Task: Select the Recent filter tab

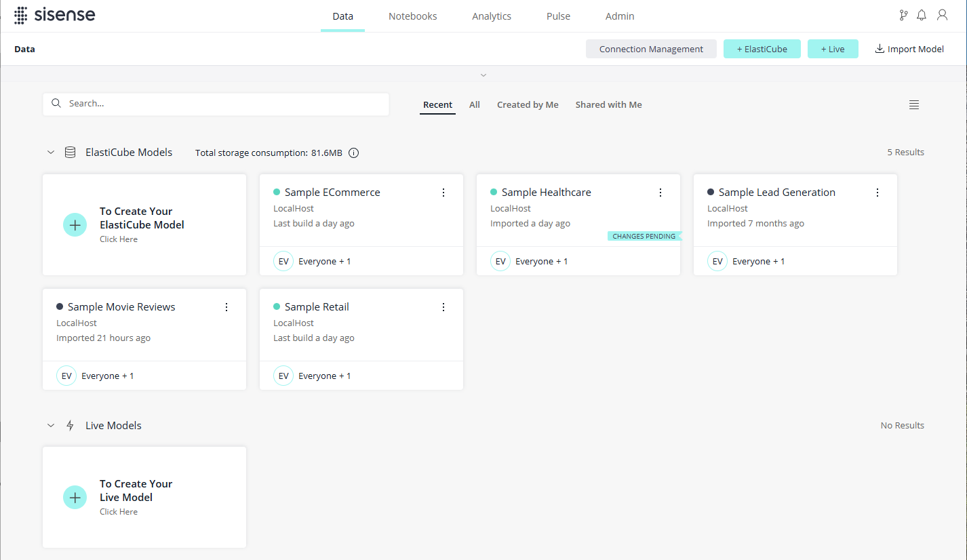Action: click(437, 105)
